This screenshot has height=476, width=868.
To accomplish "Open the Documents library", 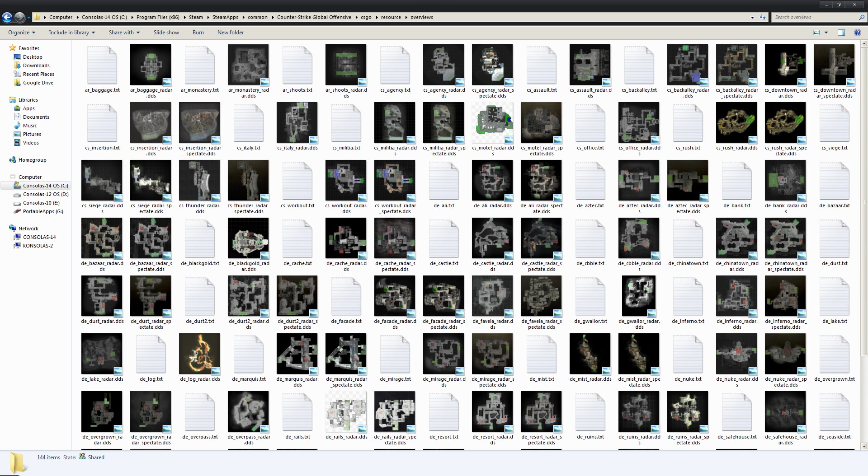I will coord(36,117).
